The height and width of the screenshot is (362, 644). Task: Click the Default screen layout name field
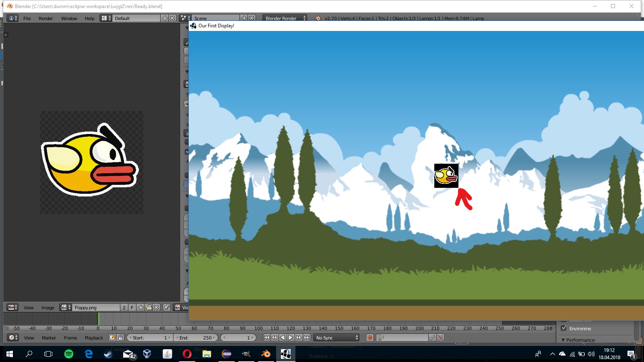(x=136, y=18)
